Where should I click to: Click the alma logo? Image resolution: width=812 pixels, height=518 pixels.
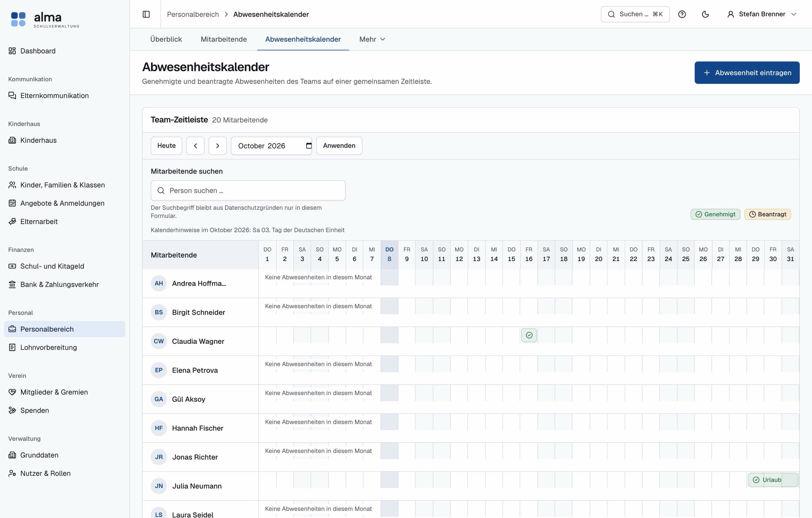(x=45, y=19)
